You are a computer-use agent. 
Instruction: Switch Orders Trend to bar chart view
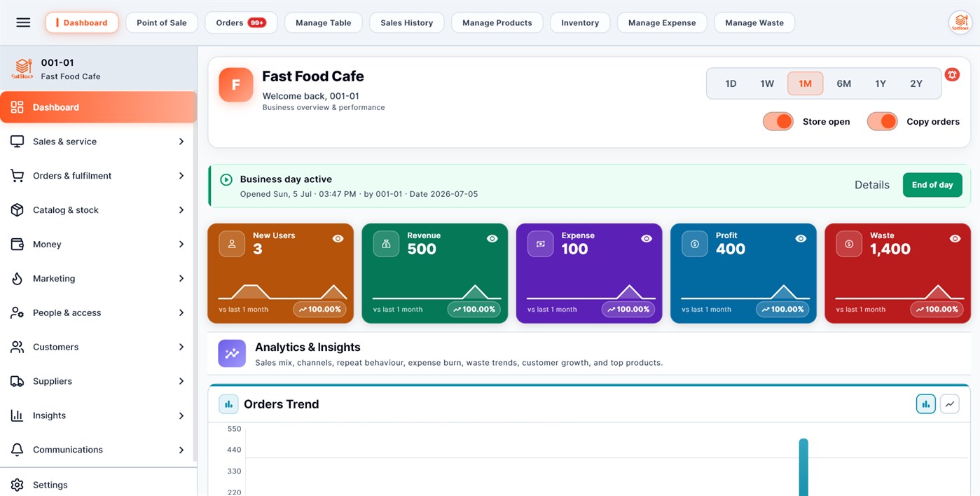926,404
